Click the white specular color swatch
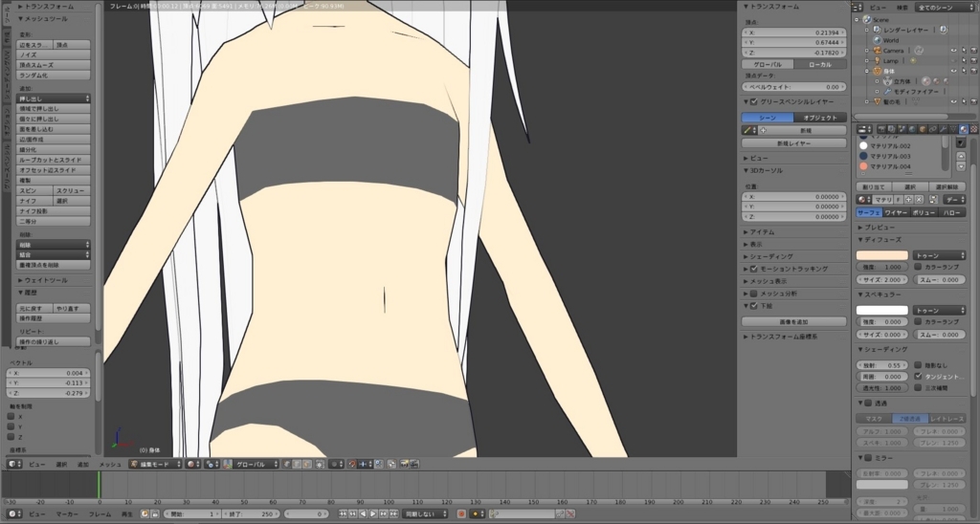The width and height of the screenshot is (980, 524). (x=881, y=311)
